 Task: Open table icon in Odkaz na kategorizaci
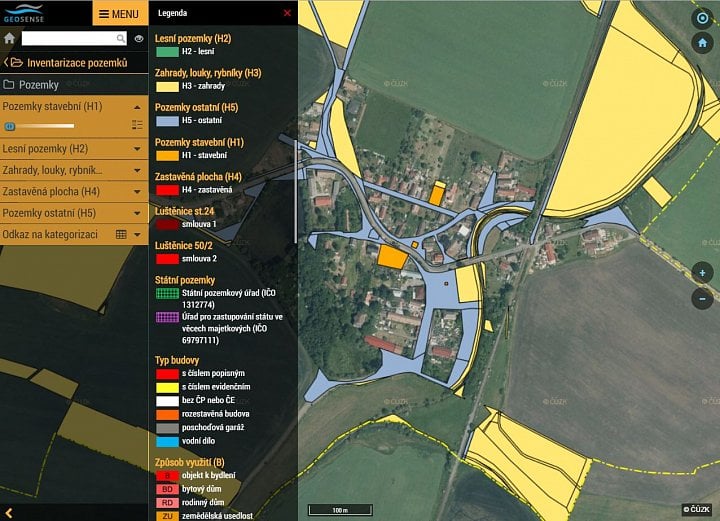pyautogui.click(x=121, y=234)
